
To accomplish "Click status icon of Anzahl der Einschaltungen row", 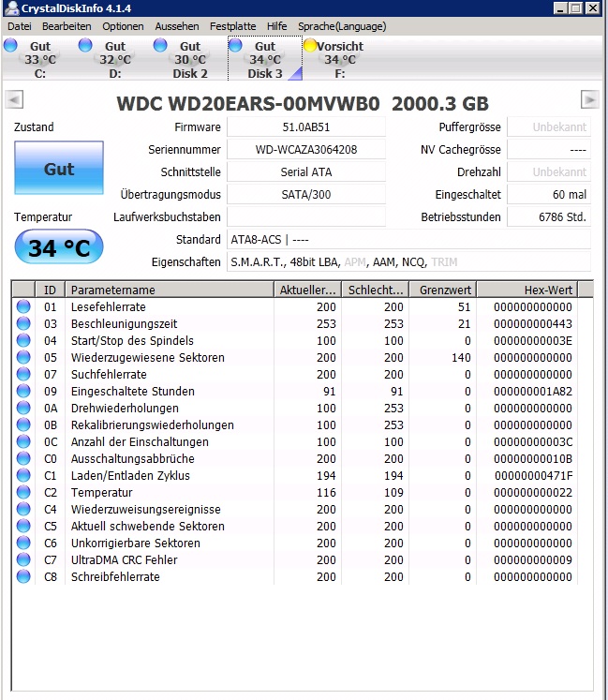I will pyautogui.click(x=23, y=441).
